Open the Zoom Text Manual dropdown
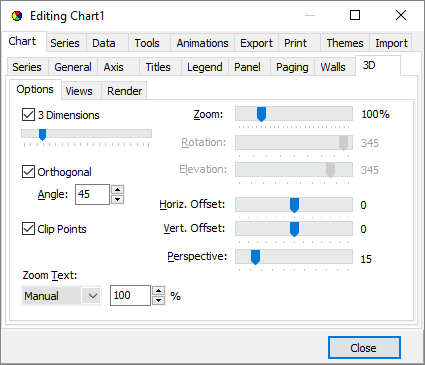 coord(61,296)
